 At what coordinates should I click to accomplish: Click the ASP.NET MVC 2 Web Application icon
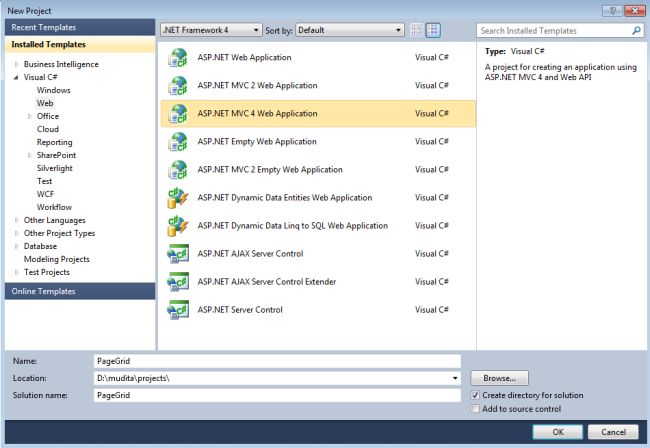pos(178,86)
